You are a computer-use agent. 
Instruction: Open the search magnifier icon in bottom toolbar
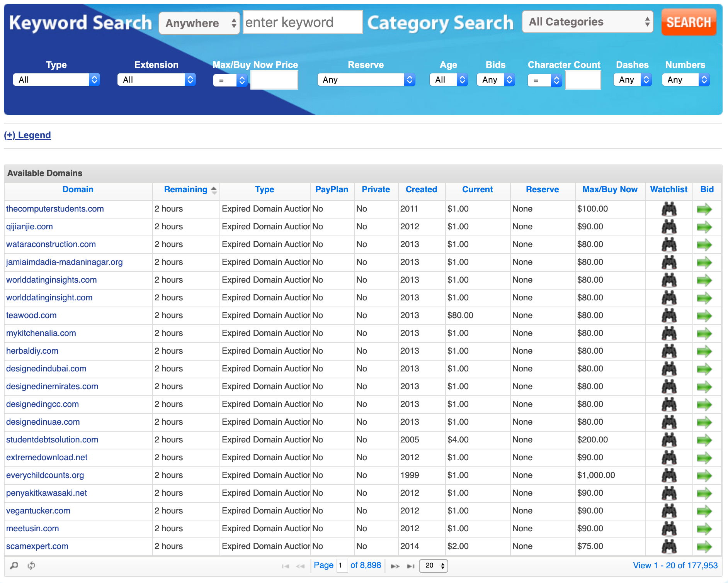coord(14,565)
